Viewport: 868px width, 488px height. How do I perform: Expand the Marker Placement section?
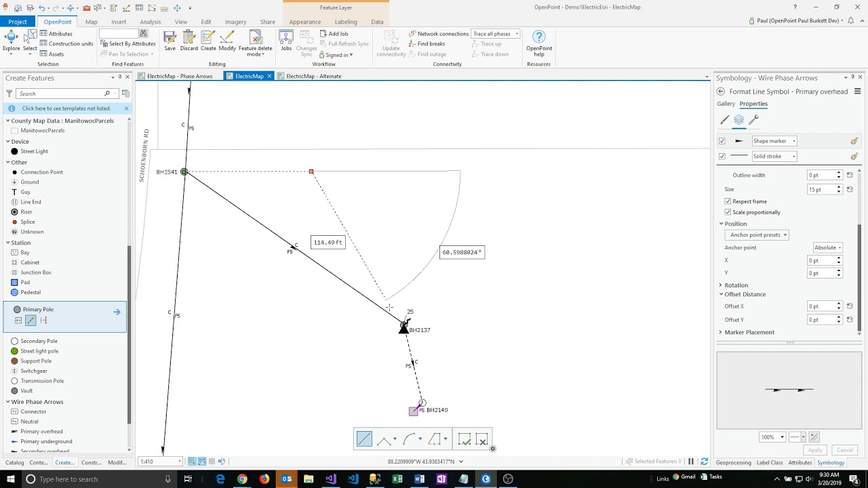721,332
